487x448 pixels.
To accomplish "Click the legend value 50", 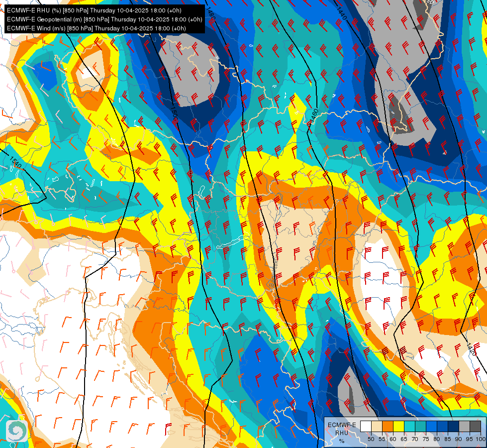I will [371, 439].
